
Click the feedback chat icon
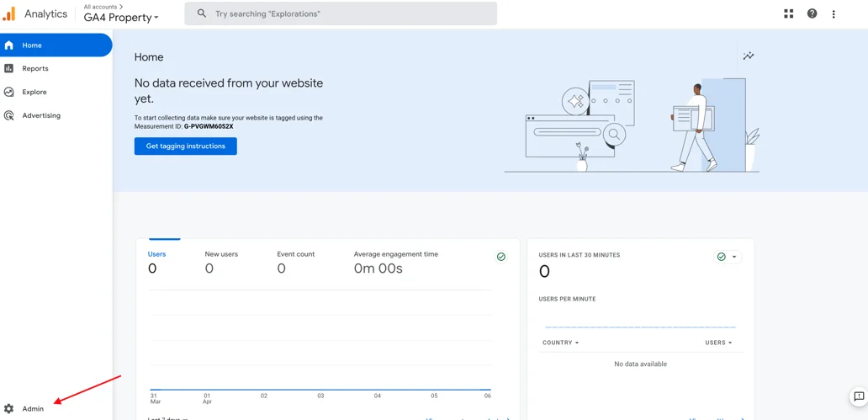click(x=859, y=396)
